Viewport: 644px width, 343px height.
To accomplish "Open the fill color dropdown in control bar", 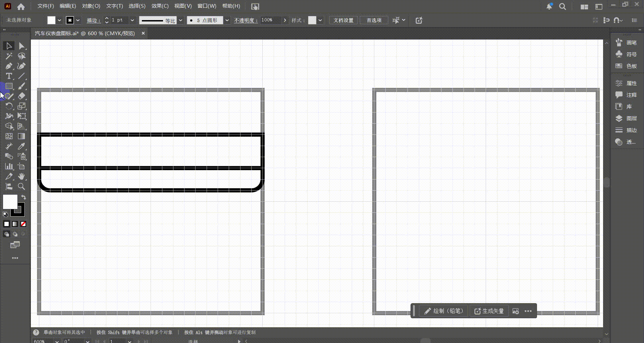I will 59,20.
